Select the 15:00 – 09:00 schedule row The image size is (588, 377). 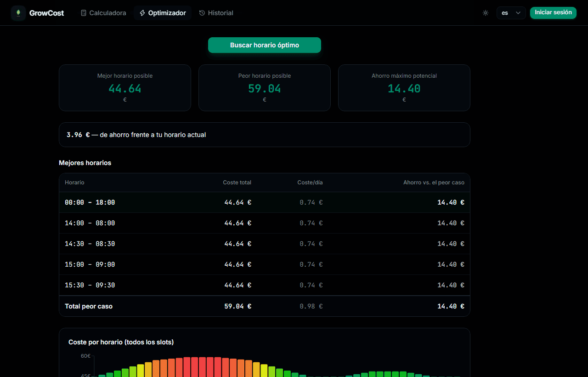point(265,264)
